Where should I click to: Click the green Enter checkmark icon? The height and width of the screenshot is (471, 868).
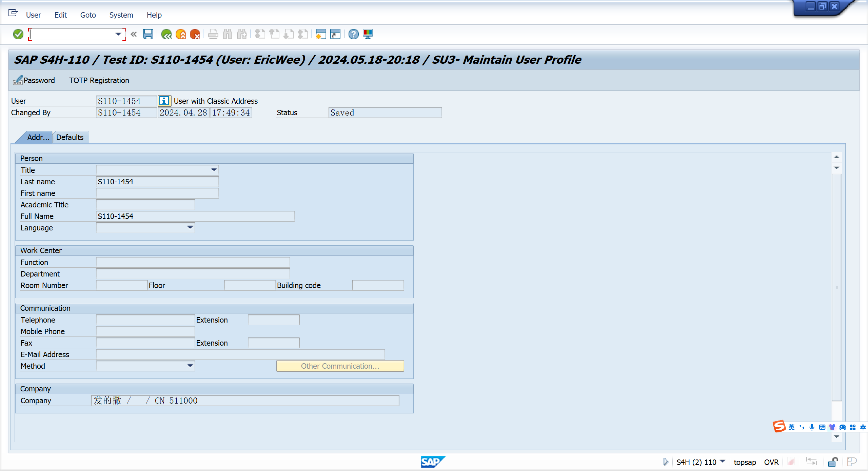18,34
